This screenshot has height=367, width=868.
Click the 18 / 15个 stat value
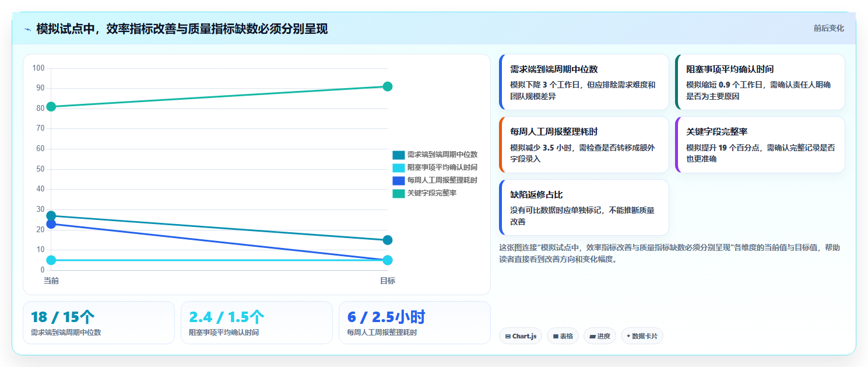pyautogui.click(x=62, y=317)
